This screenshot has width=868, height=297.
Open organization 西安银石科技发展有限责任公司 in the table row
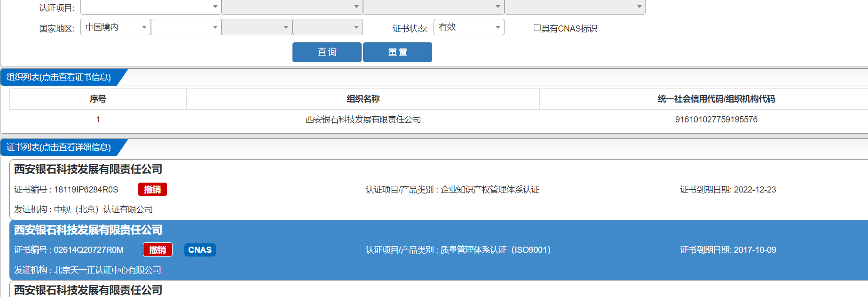[363, 120]
